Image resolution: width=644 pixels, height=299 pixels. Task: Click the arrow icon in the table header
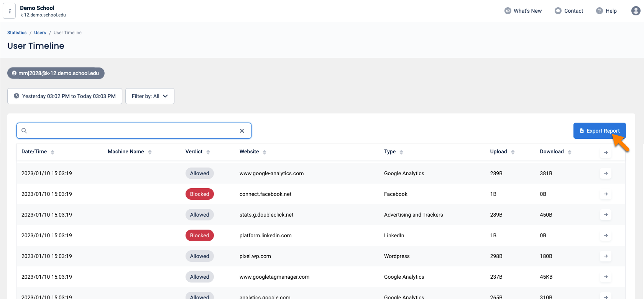(606, 153)
